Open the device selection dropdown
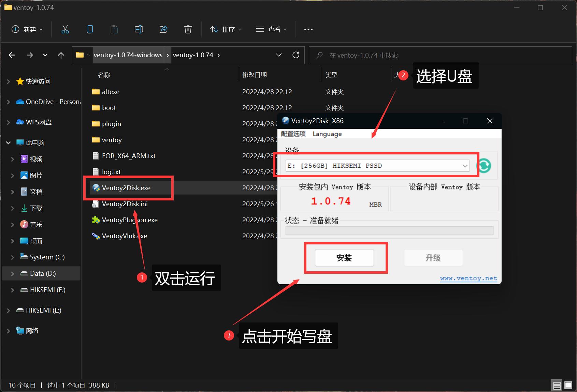The height and width of the screenshot is (392, 577). [465, 166]
